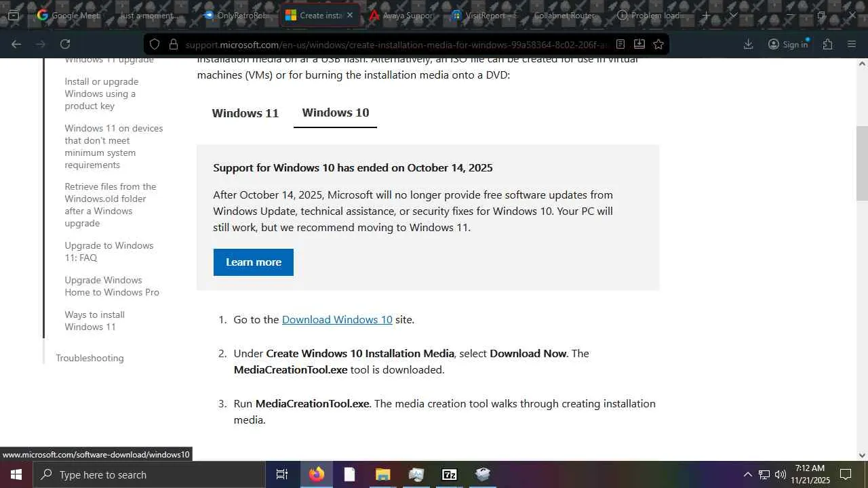Image resolution: width=868 pixels, height=488 pixels.
Task: Switch to the OnlyRetroRob tab
Action: click(235, 15)
